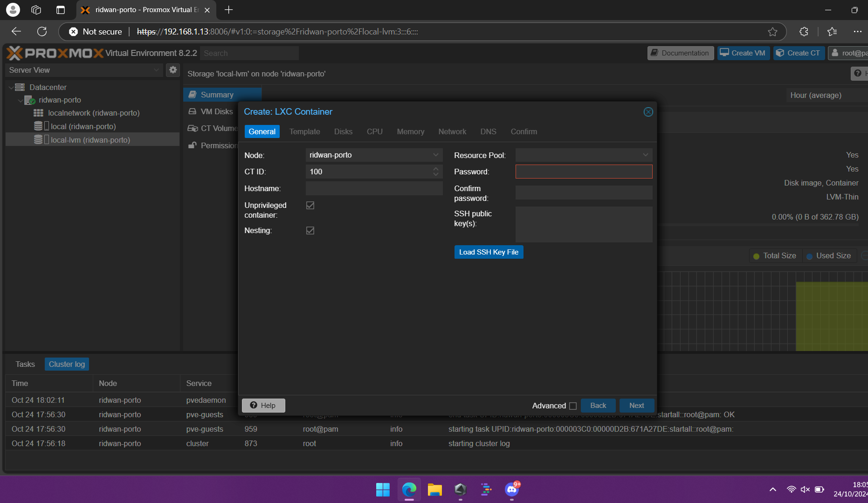Screen dimensions: 868x503
Task: Open the Create CT dialog
Action: [x=799, y=53]
